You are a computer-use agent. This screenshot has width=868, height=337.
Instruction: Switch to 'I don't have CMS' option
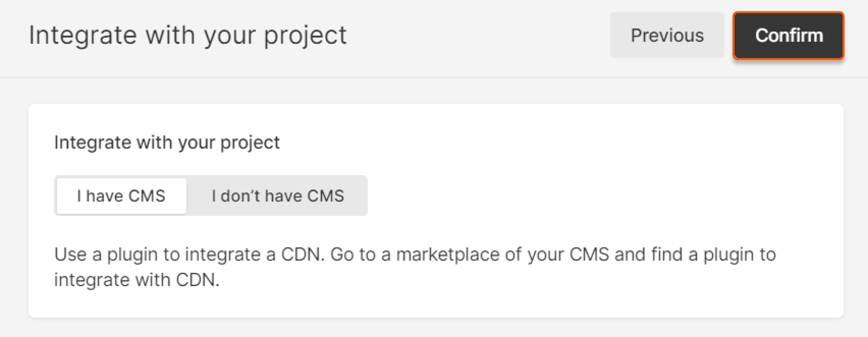pos(277,196)
